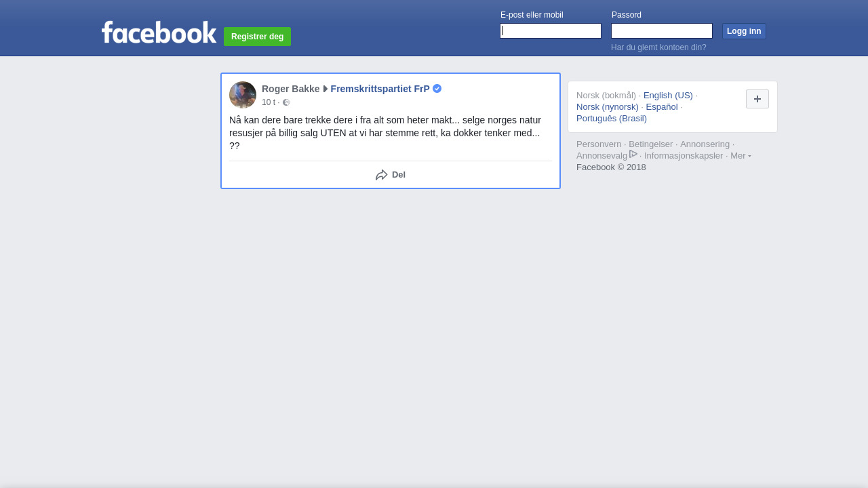Image resolution: width=868 pixels, height=488 pixels.
Task: Open the Fremskrittspartiet FrP page link
Action: 380,89
